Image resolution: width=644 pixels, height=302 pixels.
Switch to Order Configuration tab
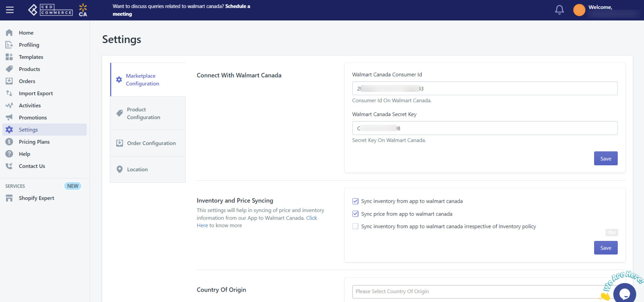(148, 143)
